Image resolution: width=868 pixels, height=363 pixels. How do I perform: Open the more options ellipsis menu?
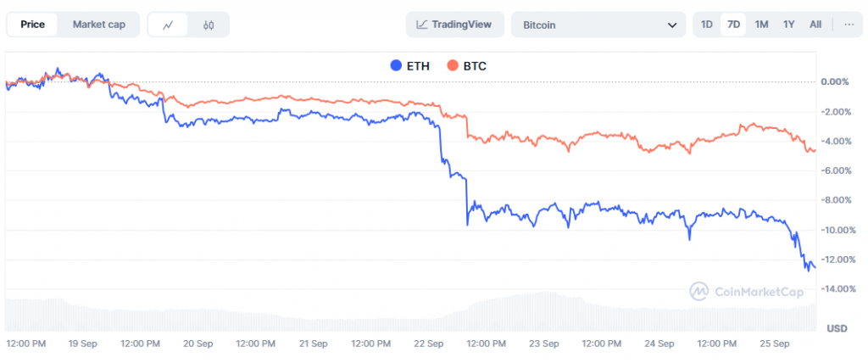click(x=849, y=25)
